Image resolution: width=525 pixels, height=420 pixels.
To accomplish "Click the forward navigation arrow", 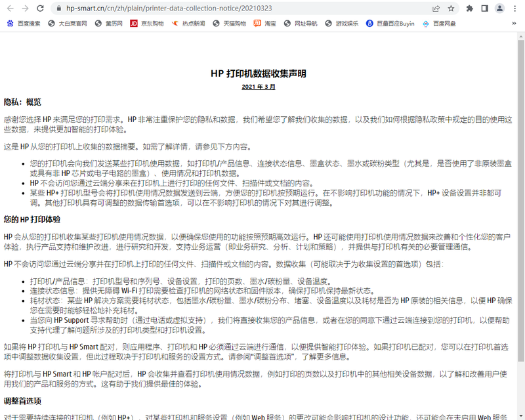I will pyautogui.click(x=25, y=9).
